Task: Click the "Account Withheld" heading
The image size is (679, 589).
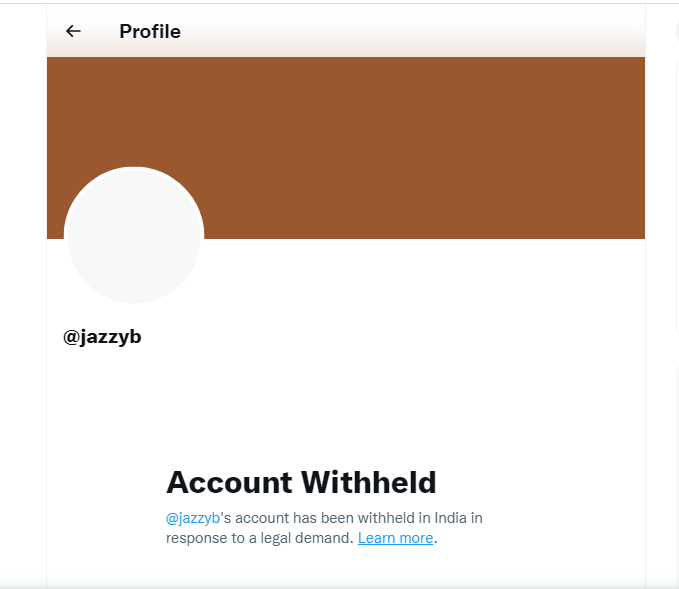Action: coord(301,482)
